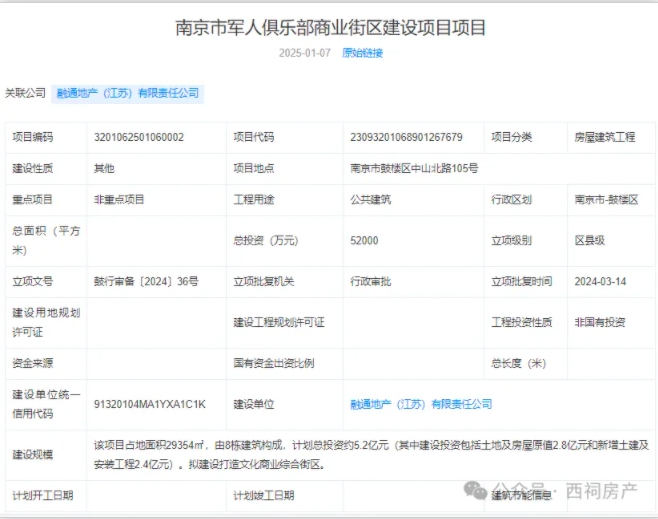Open the 建设单位 融通地产 company link
The height and width of the screenshot is (519, 658).
pyautogui.click(x=421, y=404)
